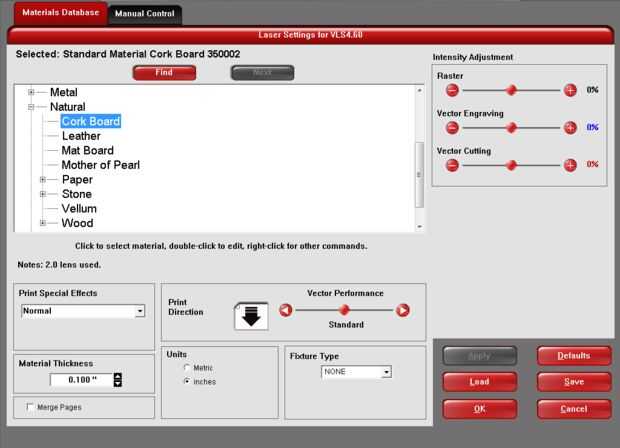Click the Vector Performance right arrow
The height and width of the screenshot is (448, 620).
[x=403, y=310]
